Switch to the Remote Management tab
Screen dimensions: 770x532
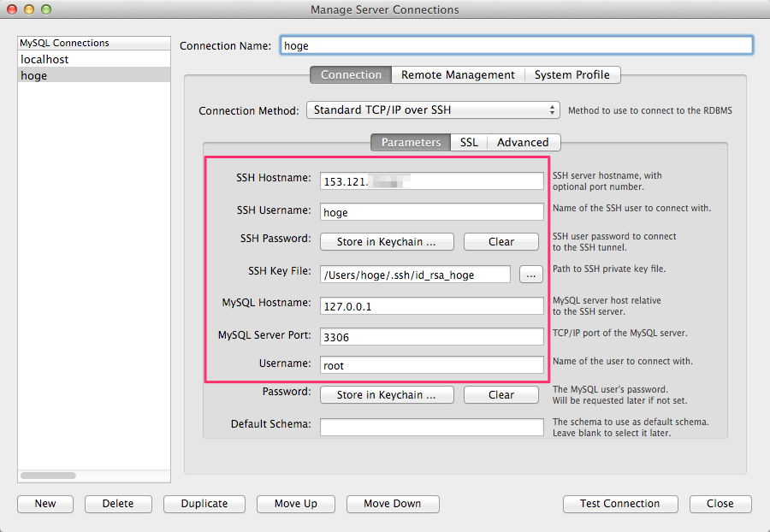tap(458, 75)
